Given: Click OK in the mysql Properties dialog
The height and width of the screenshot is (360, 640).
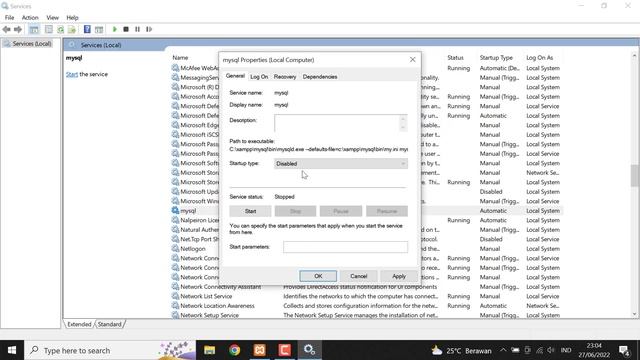Looking at the screenshot, I should pyautogui.click(x=318, y=276).
